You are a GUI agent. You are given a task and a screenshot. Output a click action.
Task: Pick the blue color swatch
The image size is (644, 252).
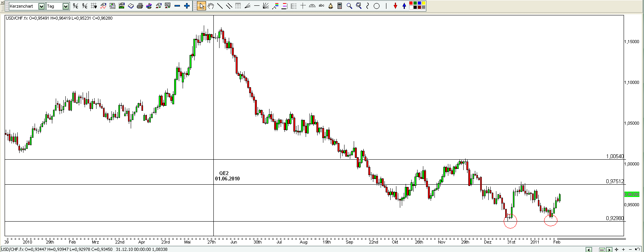[x=419, y=3]
